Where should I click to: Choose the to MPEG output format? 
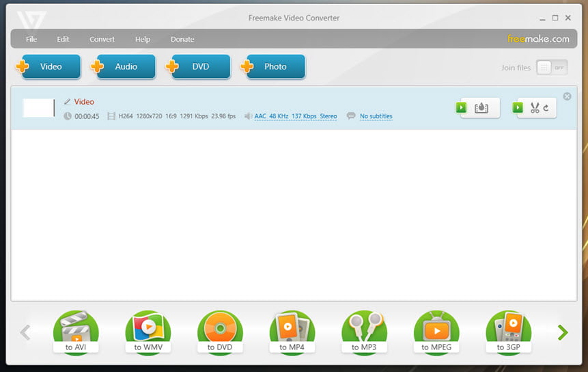[436, 332]
